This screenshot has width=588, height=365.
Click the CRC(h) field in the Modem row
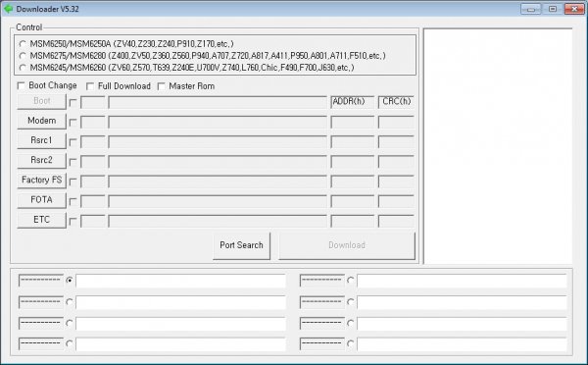click(396, 122)
